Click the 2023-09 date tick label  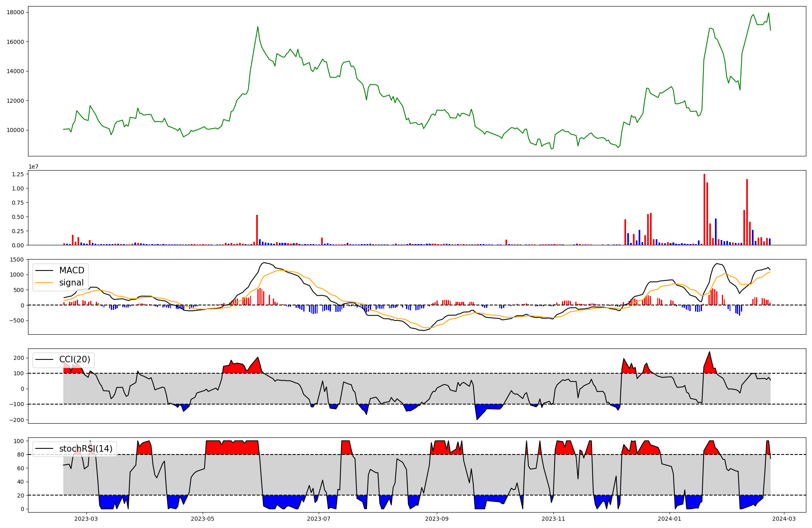(x=437, y=519)
